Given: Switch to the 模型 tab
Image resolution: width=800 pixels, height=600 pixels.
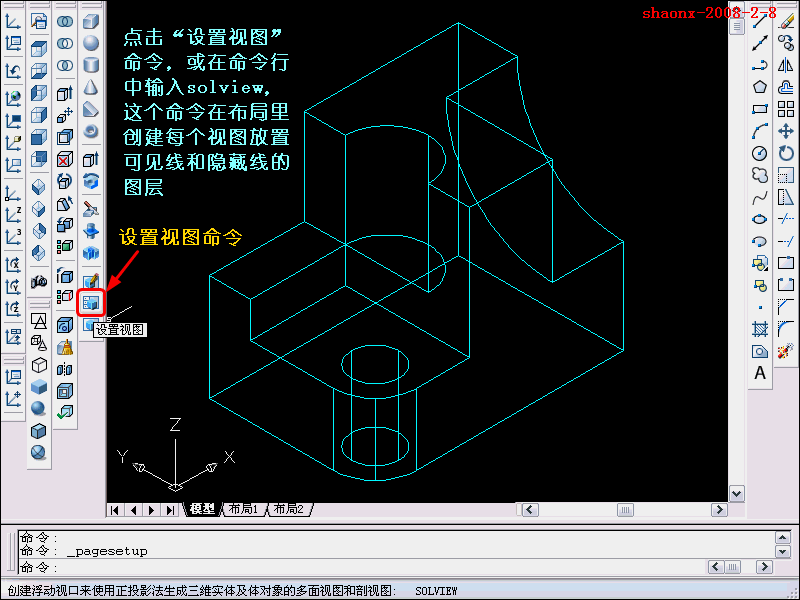Looking at the screenshot, I should [202, 509].
